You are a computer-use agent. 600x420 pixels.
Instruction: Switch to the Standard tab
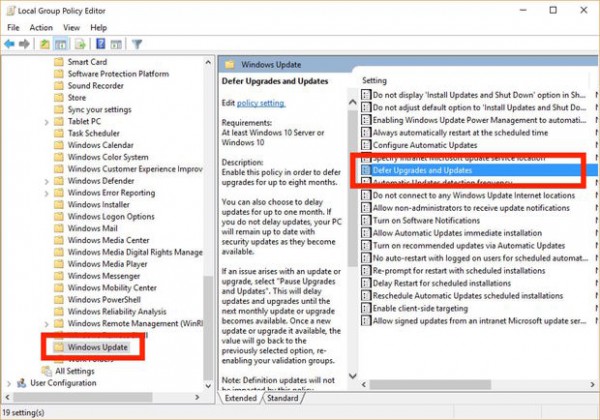coord(282,398)
